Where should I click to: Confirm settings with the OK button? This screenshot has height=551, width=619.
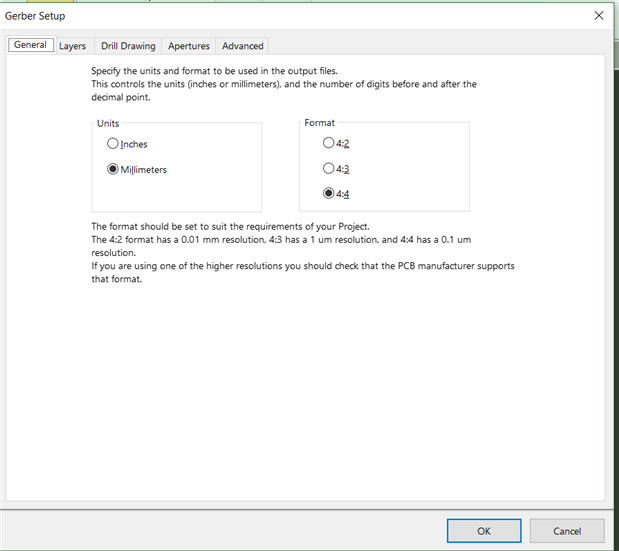tap(484, 531)
